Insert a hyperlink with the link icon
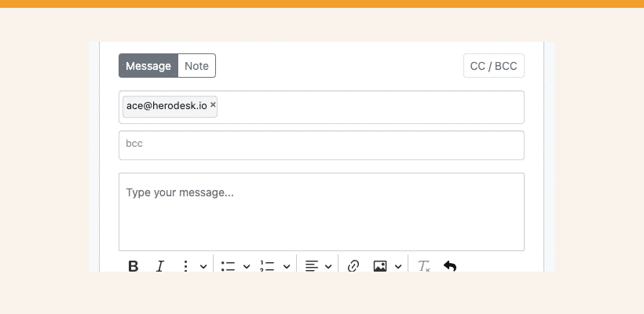This screenshot has height=314, width=644. tap(353, 266)
